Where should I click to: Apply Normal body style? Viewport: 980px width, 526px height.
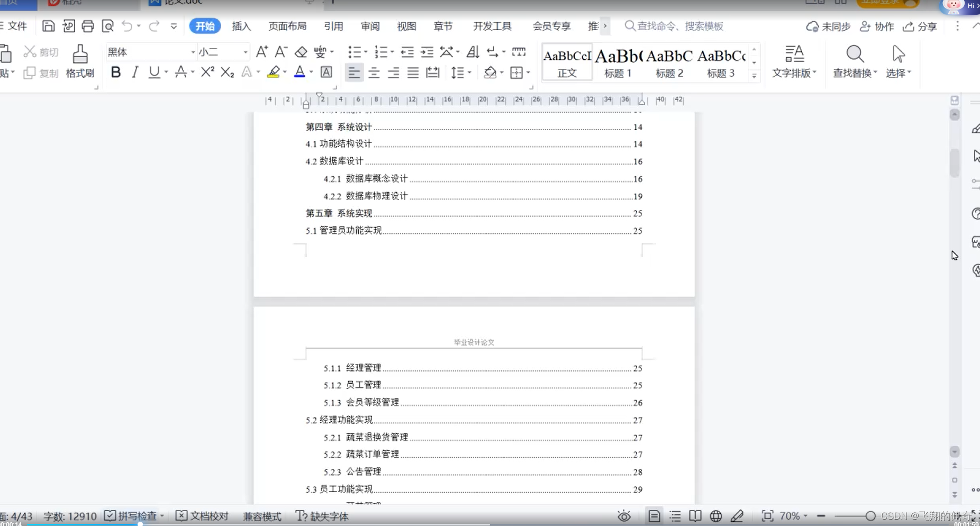(567, 62)
